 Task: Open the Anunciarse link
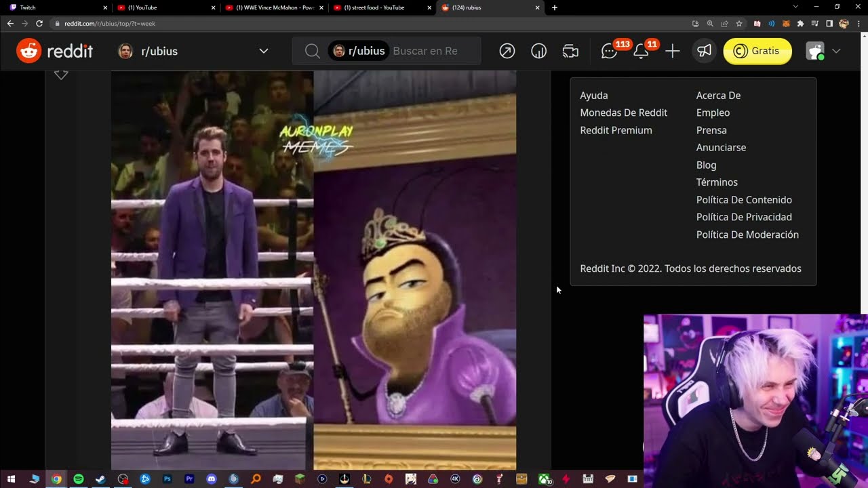click(721, 147)
